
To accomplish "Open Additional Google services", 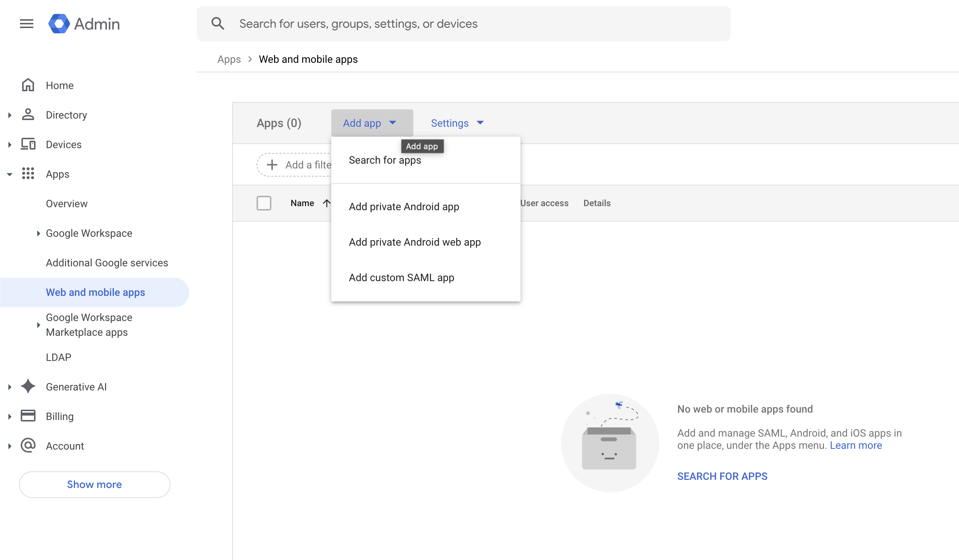I will (x=106, y=263).
